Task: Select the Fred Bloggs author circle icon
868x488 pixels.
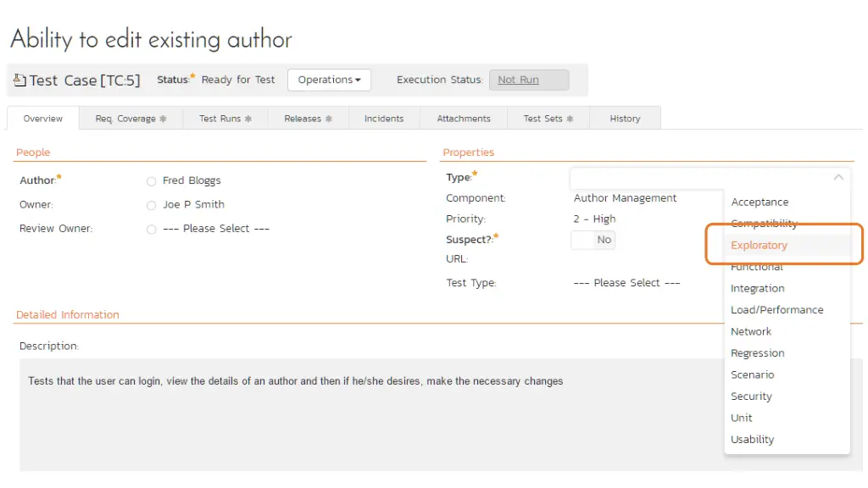Action: (x=151, y=181)
